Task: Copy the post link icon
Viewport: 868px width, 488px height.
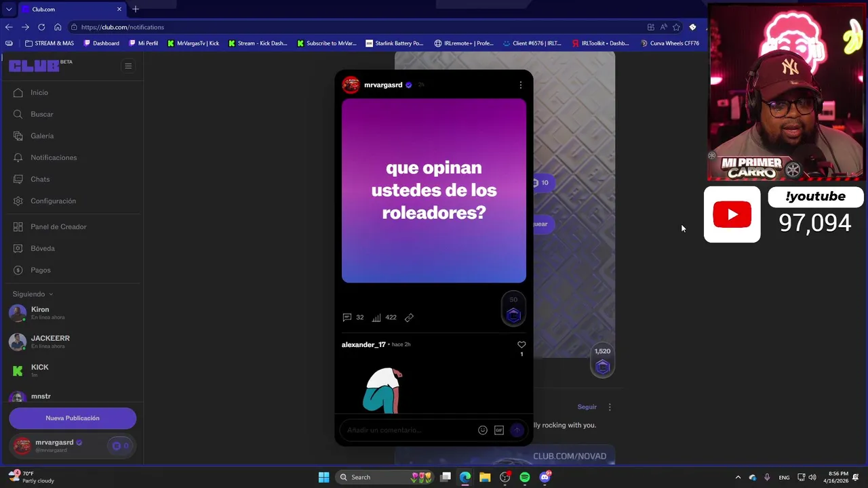Action: [x=409, y=317]
